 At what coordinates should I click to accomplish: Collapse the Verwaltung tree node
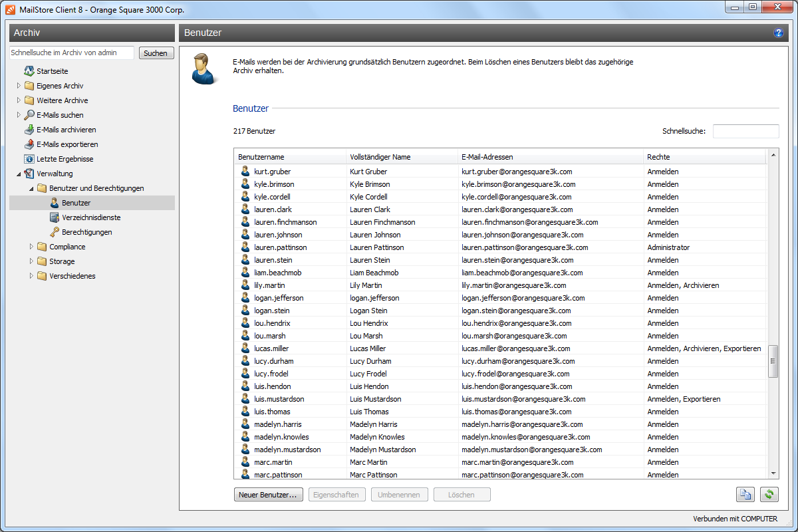tap(19, 174)
